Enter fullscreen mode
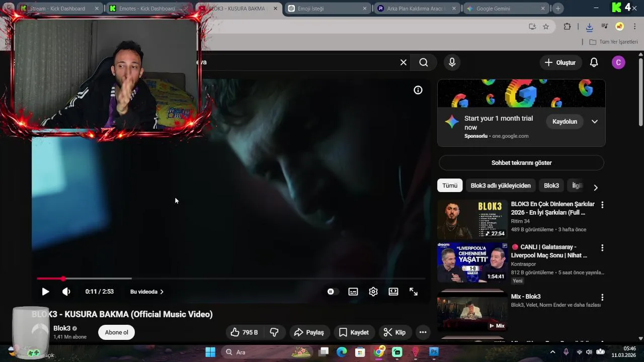Image resolution: width=644 pixels, height=362 pixels. [414, 292]
